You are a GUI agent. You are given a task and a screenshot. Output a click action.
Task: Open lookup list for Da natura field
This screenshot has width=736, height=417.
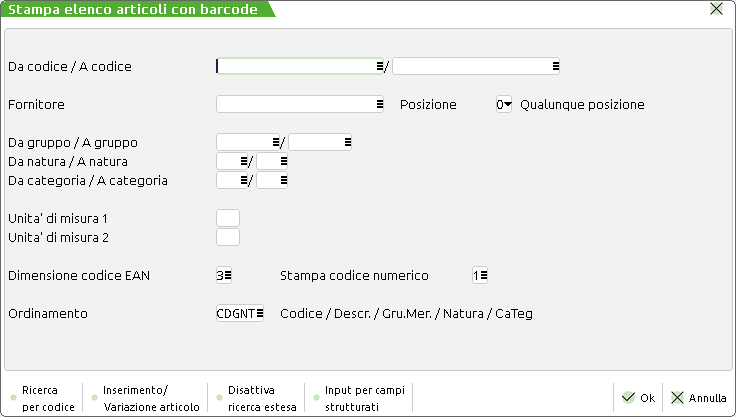pos(244,161)
